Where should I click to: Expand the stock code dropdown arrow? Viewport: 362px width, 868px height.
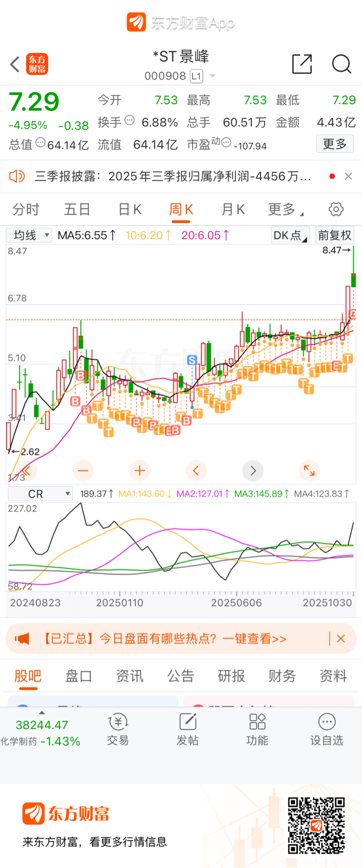click(x=213, y=76)
